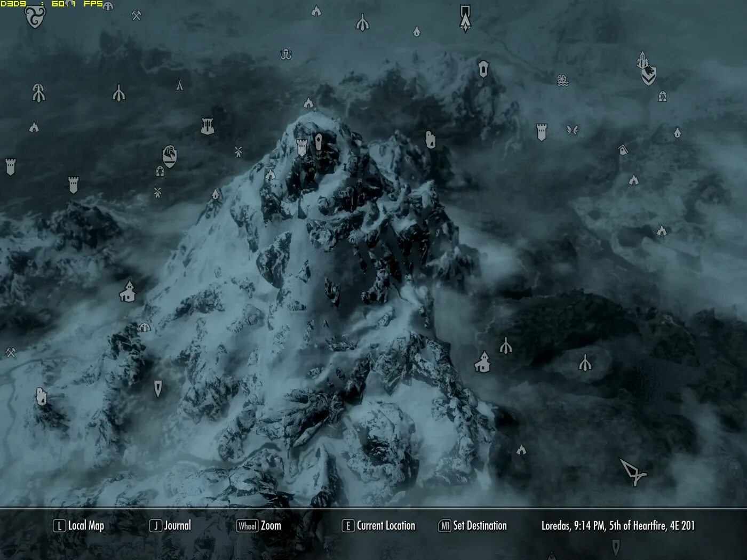Click the E key hint icon
This screenshot has width=747, height=560.
tap(348, 526)
